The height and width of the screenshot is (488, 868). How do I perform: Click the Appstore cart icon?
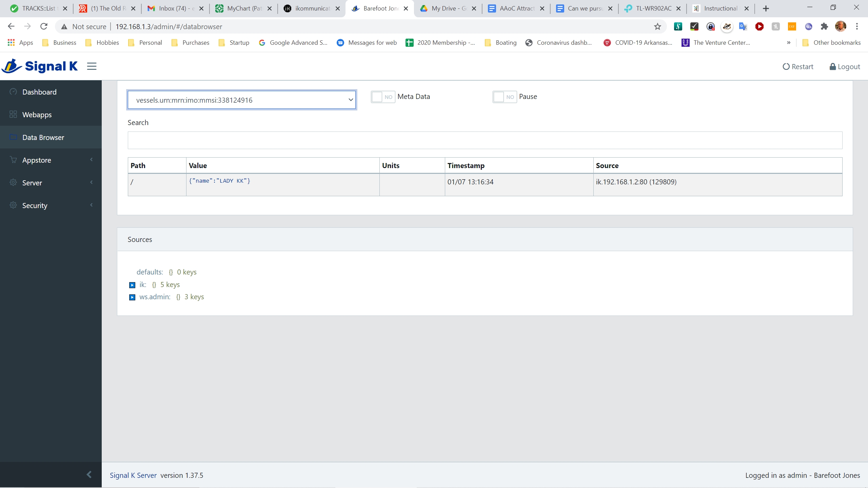pos(13,160)
